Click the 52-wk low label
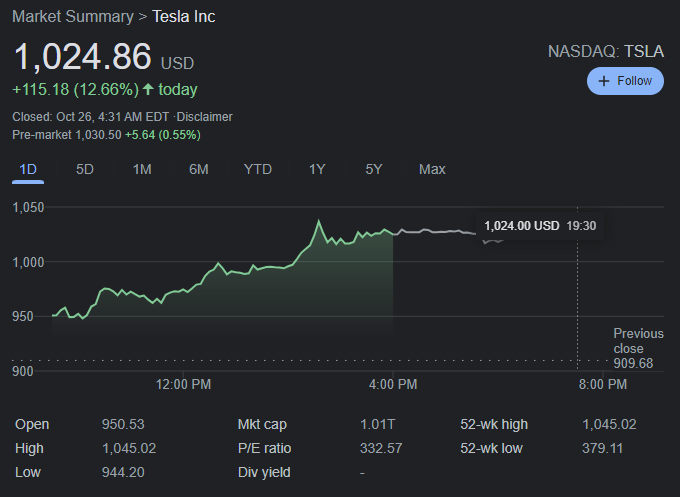Viewport: 680px width, 497px height. [491, 448]
